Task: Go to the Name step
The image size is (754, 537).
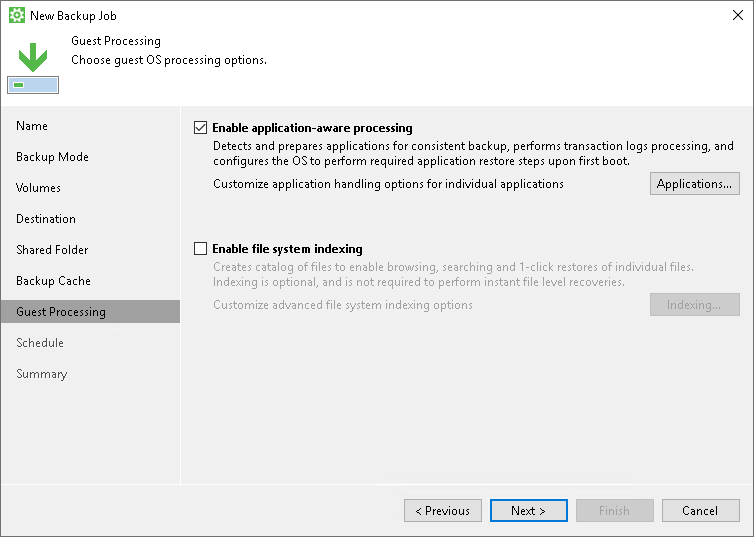Action: [32, 126]
